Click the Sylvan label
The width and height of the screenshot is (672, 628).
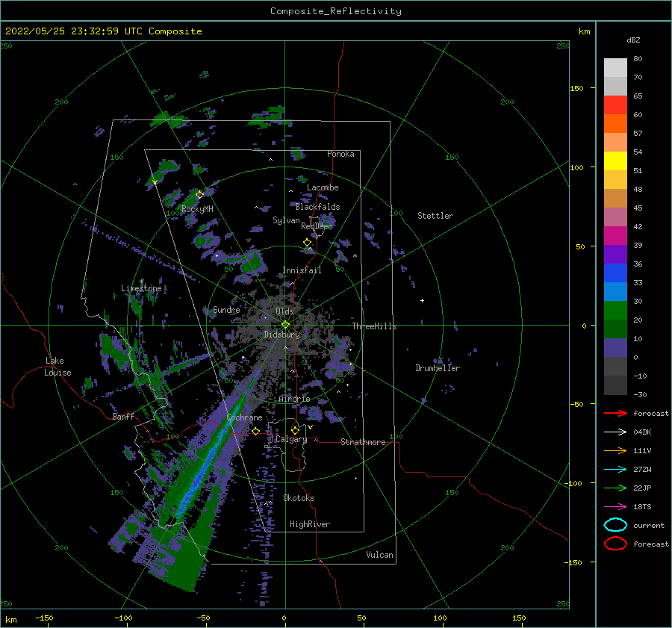(x=286, y=220)
